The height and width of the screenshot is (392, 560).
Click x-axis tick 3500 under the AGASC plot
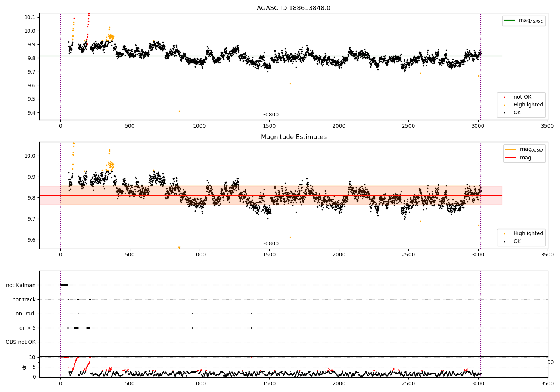(x=548, y=126)
